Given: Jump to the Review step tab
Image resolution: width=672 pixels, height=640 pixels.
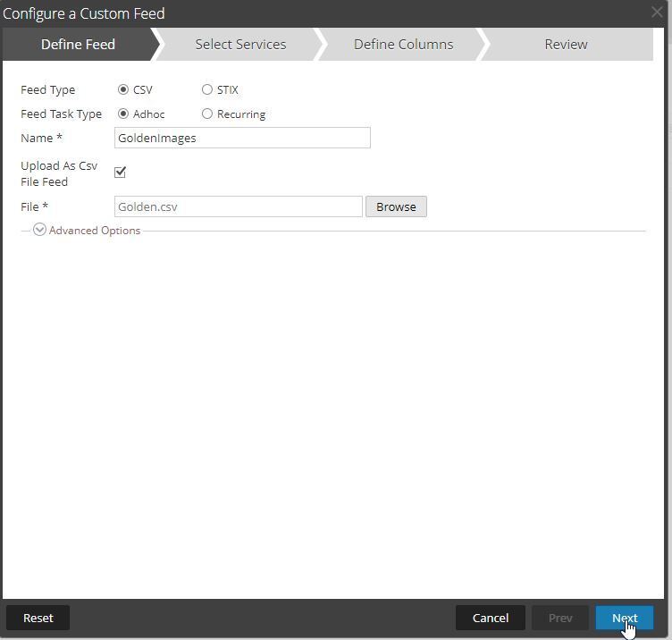Looking at the screenshot, I should coord(566,45).
